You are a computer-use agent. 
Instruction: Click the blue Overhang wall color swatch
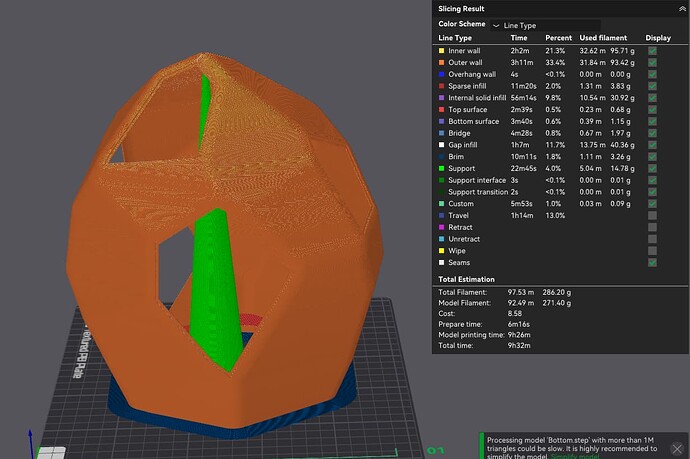(x=441, y=74)
